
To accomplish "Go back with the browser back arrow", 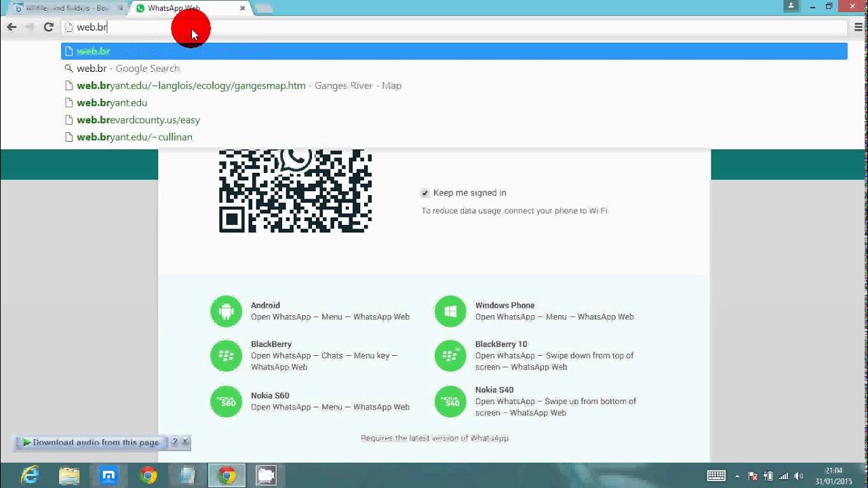I will tap(12, 27).
